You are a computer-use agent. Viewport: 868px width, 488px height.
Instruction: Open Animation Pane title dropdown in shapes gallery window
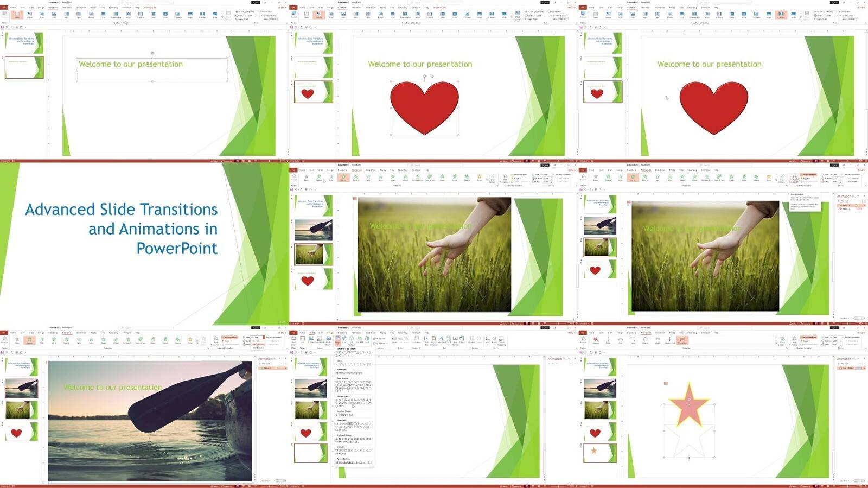[x=569, y=359]
